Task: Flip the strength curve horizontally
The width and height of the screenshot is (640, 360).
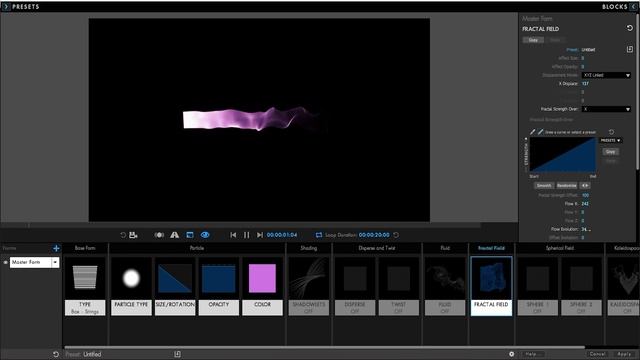Action: 584,185
